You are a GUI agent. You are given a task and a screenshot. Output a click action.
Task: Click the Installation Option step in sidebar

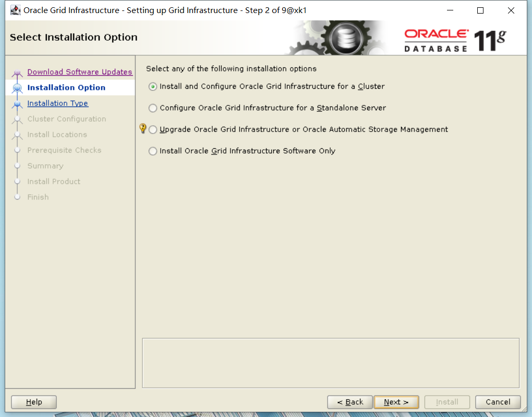(x=67, y=88)
